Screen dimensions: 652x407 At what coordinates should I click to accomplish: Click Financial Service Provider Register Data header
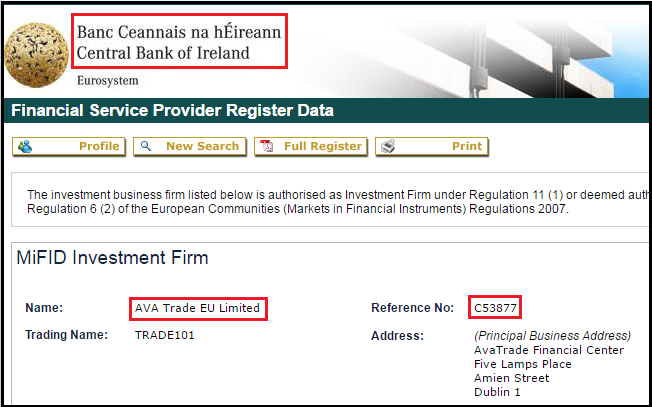pyautogui.click(x=172, y=111)
